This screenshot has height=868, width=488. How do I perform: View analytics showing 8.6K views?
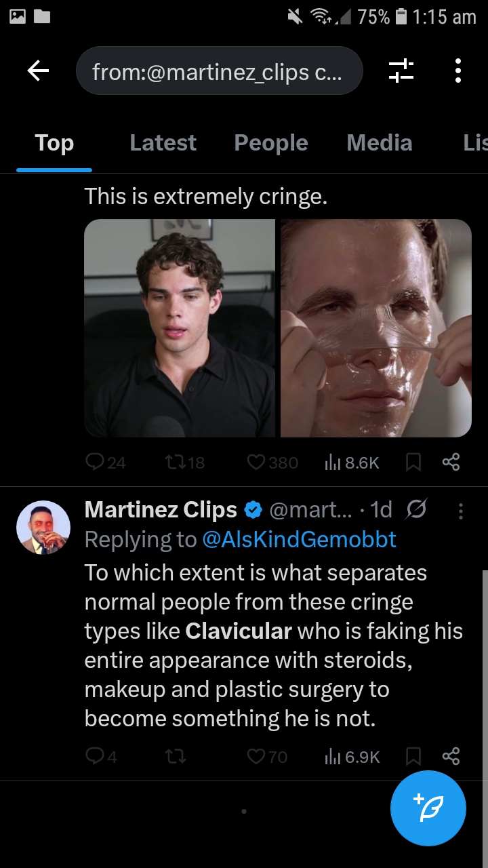tap(352, 462)
